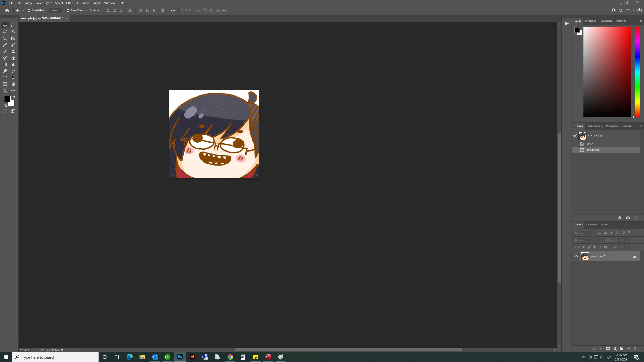Pick the Clone Stamp tool

tap(13, 51)
